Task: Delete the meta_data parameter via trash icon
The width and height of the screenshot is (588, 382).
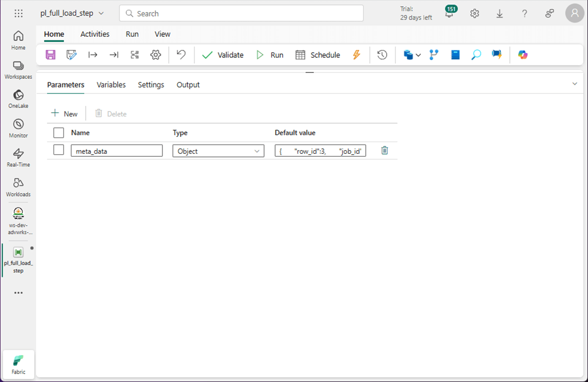Action: 384,151
